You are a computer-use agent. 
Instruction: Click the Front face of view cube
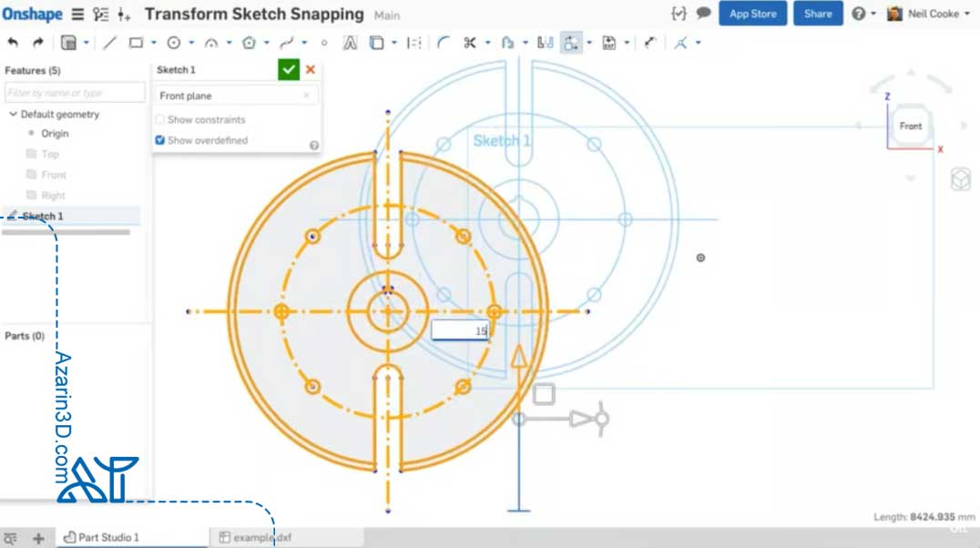coord(911,127)
